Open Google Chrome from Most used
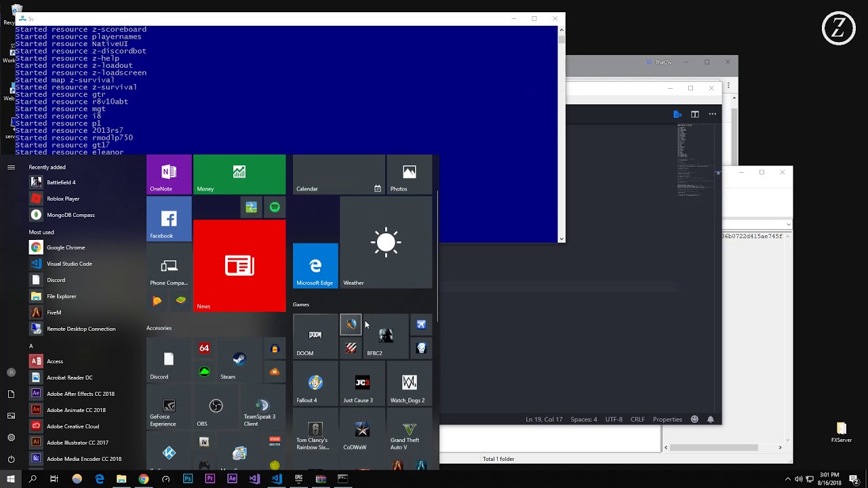Image resolution: width=868 pixels, height=488 pixels. 85,247
